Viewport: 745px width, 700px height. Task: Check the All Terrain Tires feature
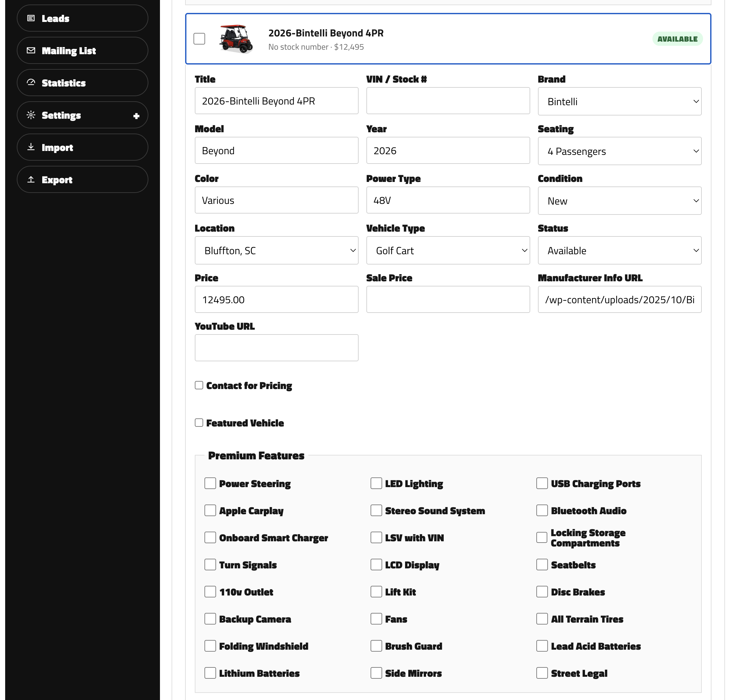point(542,619)
